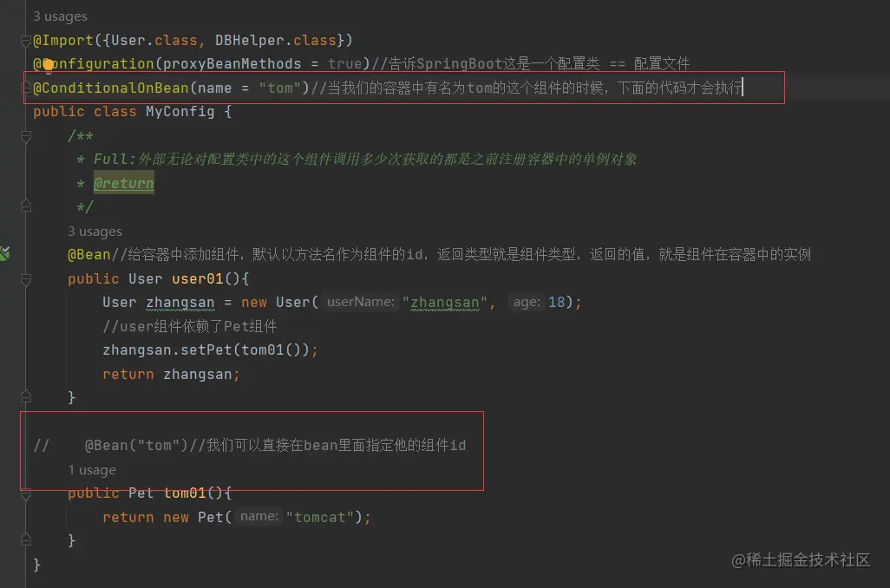The image size is (890, 588).
Task: Click the '//user组件依赖了Pet组件' comment
Action: [190, 326]
